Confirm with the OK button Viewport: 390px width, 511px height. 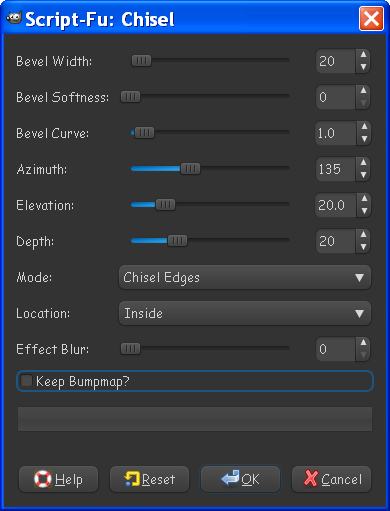[240, 479]
